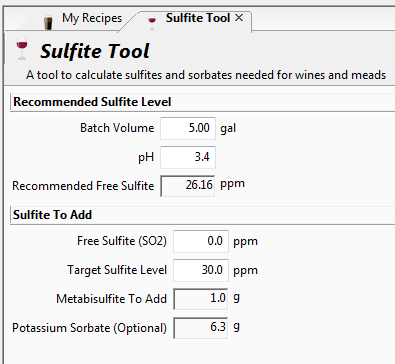Click the Sulfite Tool page title

[x=95, y=51]
